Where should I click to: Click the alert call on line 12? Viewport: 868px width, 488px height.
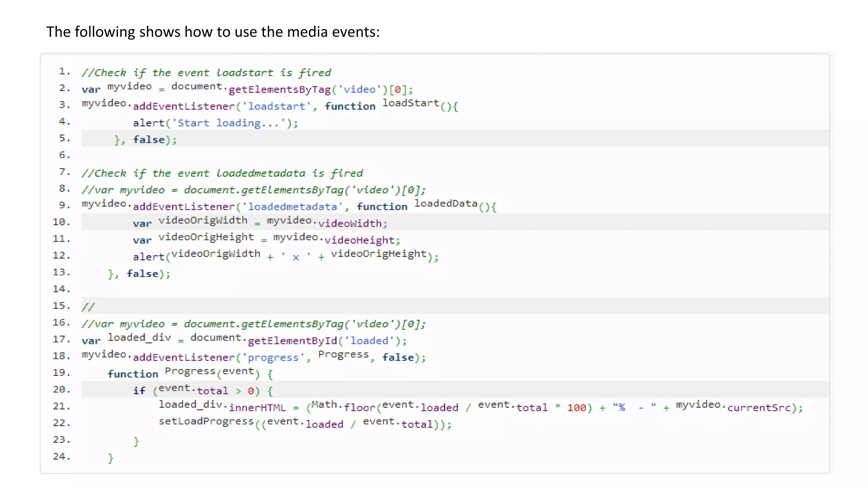(x=286, y=255)
